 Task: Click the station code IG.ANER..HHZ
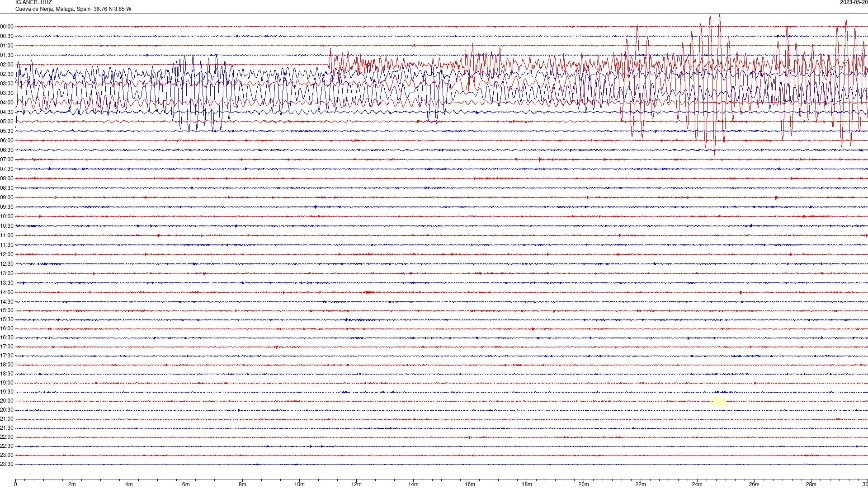click(33, 2)
